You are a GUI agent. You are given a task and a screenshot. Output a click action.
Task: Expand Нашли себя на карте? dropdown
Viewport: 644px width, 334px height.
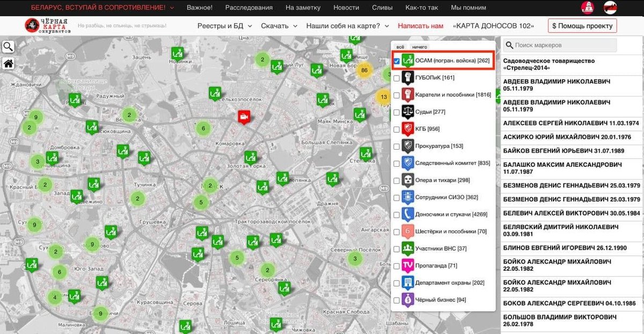(x=348, y=26)
